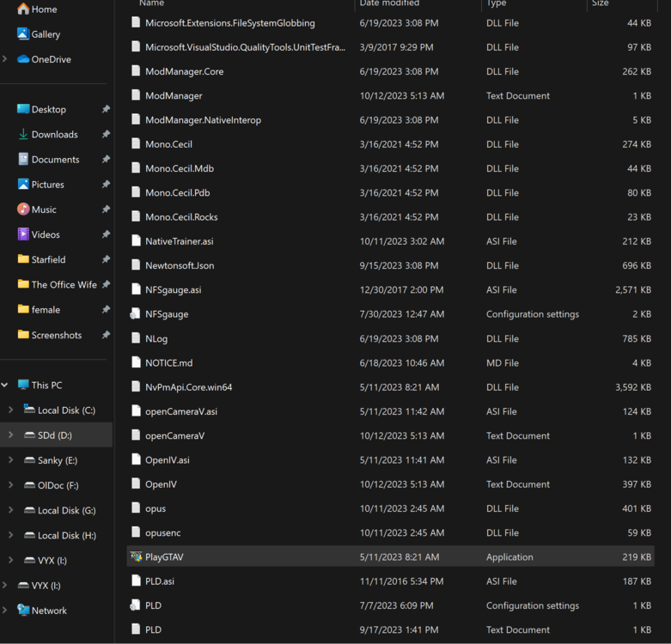Click the OpenIV.asi file icon
This screenshot has height=644, width=671.
click(x=136, y=459)
